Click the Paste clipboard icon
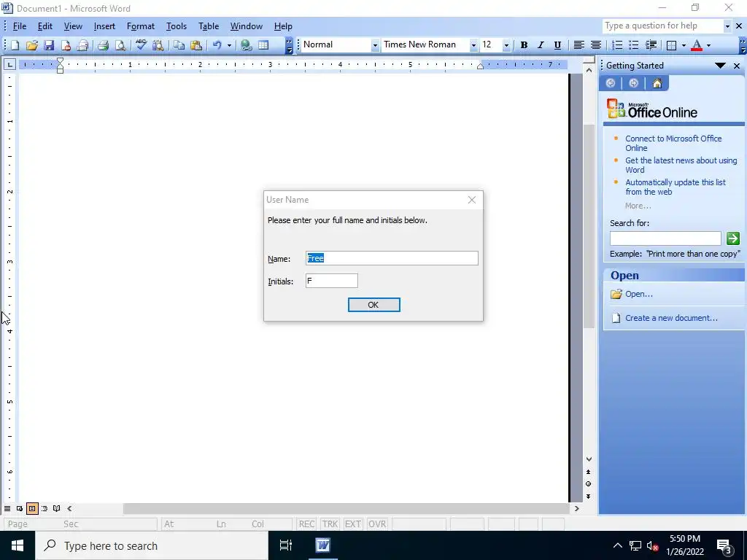 [196, 45]
